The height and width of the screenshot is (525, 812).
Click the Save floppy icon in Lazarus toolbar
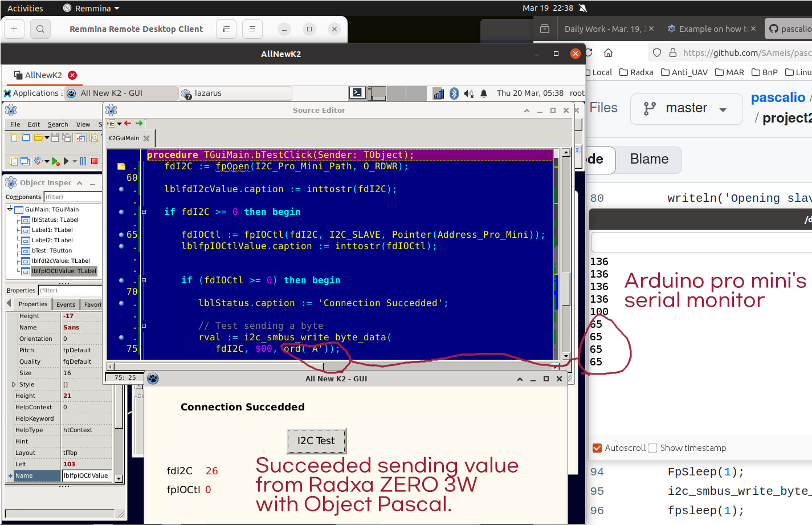55,137
